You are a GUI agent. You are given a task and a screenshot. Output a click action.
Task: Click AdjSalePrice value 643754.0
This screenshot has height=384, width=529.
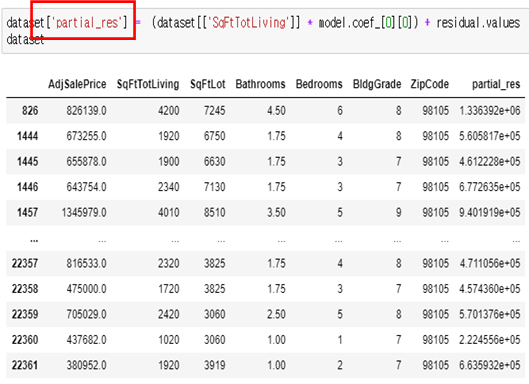pos(86,187)
